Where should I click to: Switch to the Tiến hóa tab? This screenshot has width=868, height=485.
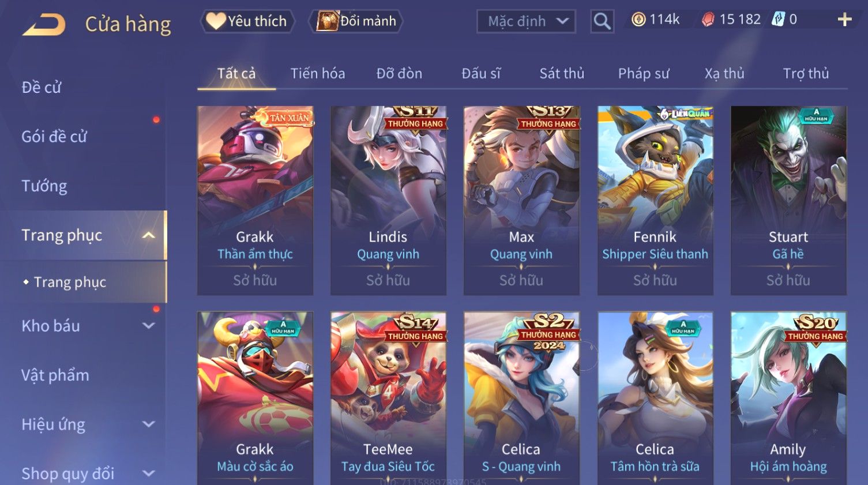point(318,74)
